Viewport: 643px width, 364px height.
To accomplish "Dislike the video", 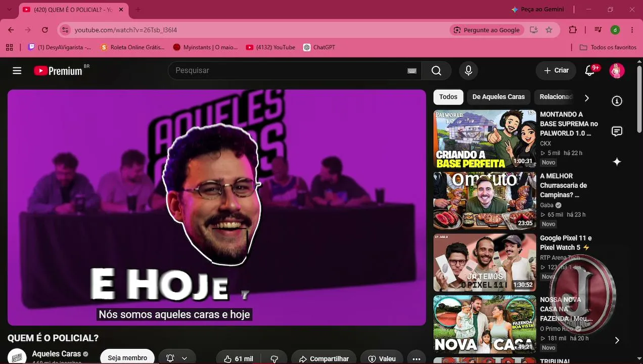I will [274, 358].
